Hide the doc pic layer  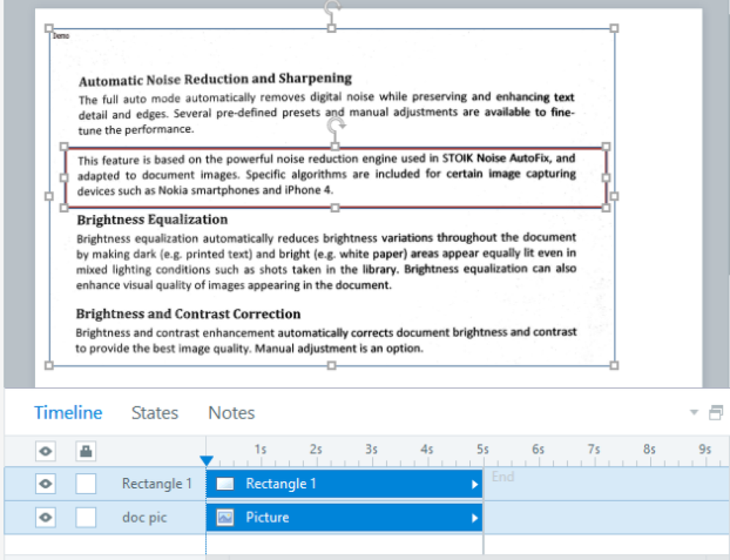point(45,517)
